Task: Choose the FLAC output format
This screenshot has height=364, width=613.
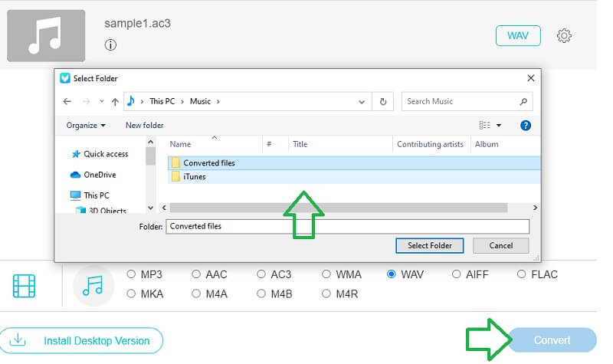Action: point(522,274)
